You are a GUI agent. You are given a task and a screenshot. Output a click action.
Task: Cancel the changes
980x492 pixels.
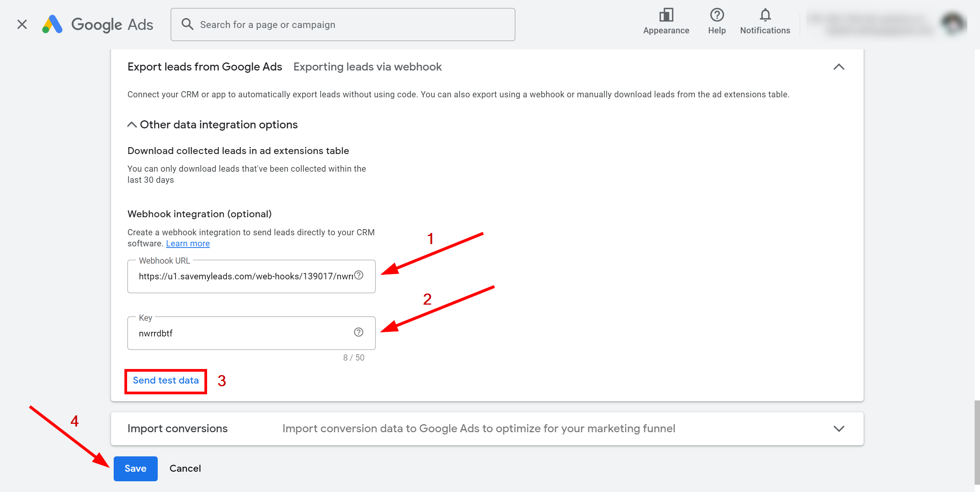(x=185, y=469)
